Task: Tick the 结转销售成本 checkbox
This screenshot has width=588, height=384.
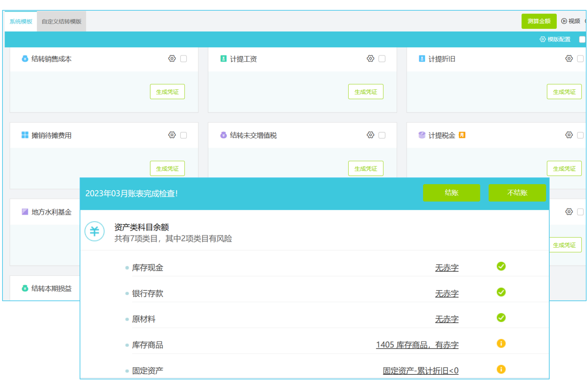Action: tap(183, 59)
